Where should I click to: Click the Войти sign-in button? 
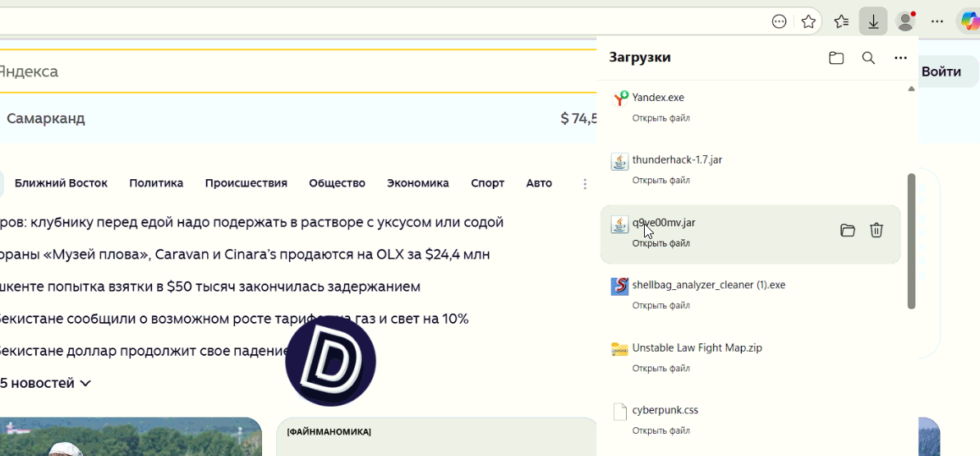(x=945, y=71)
